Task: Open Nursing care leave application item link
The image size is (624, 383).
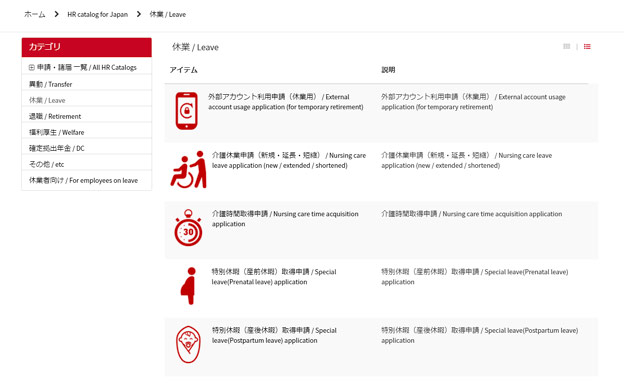Action: [x=289, y=160]
